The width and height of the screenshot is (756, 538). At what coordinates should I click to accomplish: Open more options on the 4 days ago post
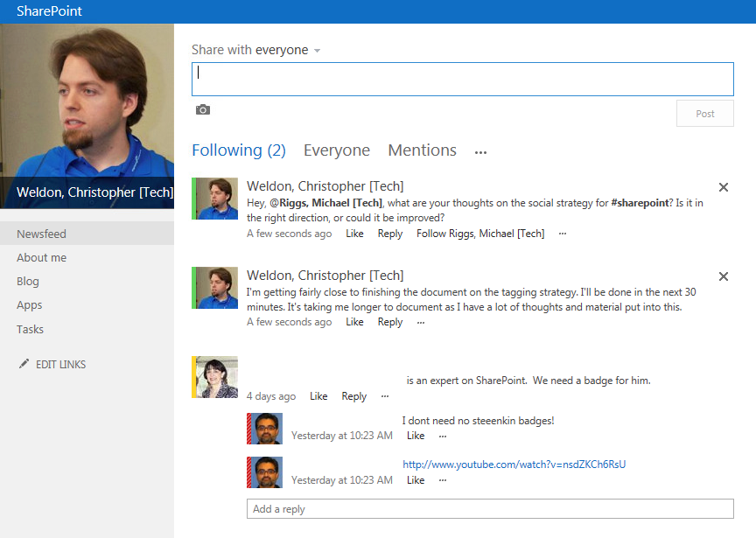pyautogui.click(x=385, y=396)
